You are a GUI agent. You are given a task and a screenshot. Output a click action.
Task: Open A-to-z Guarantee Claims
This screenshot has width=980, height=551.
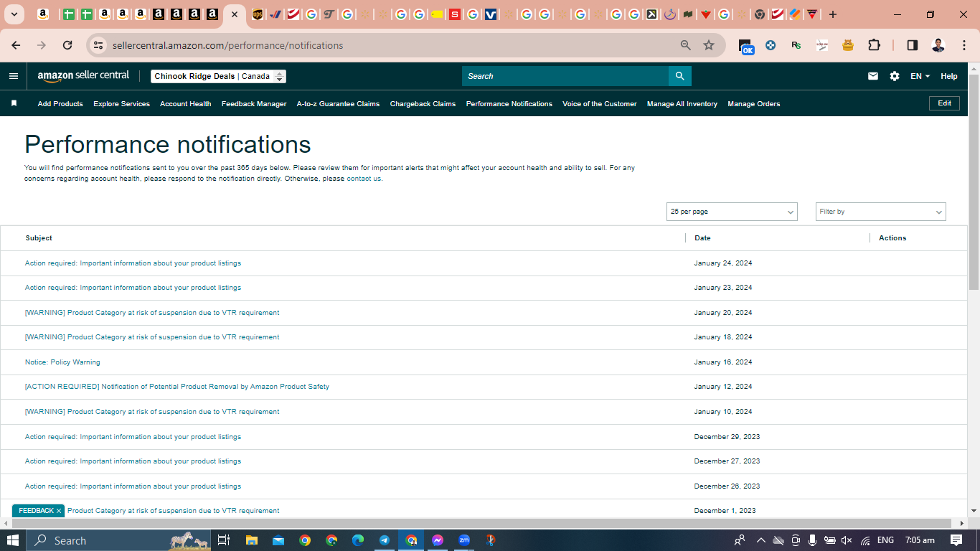coord(338,104)
